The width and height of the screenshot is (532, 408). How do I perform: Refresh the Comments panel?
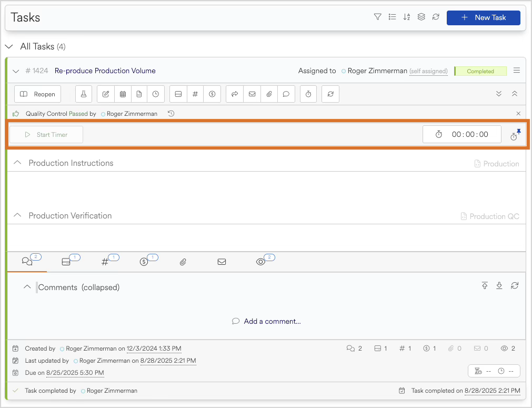pos(515,285)
